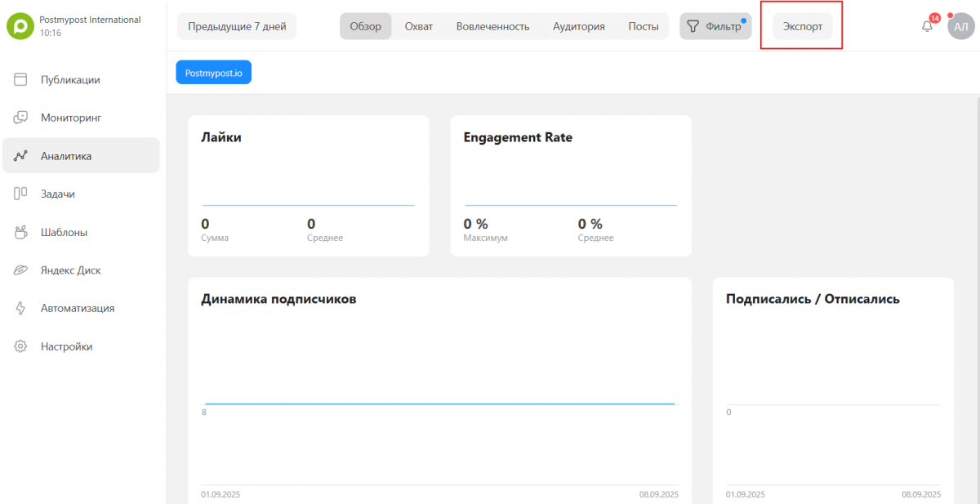Click the Экспорт button
This screenshot has width=980, height=504.
click(802, 26)
